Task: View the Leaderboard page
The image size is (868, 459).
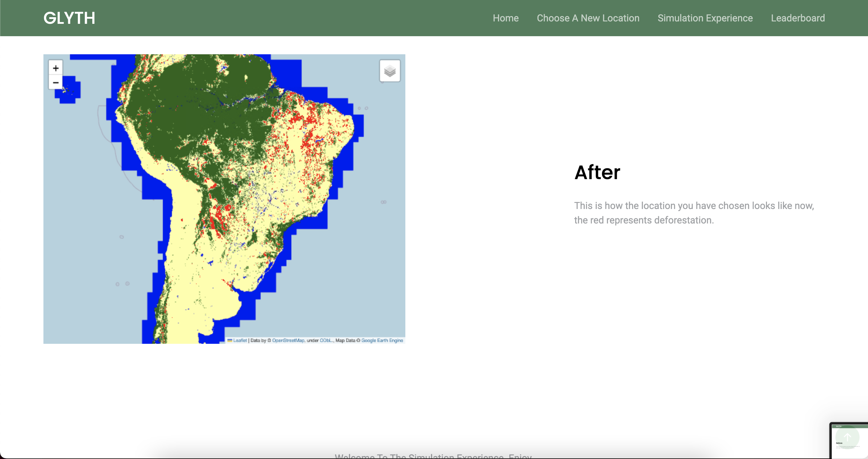Action: pyautogui.click(x=797, y=18)
